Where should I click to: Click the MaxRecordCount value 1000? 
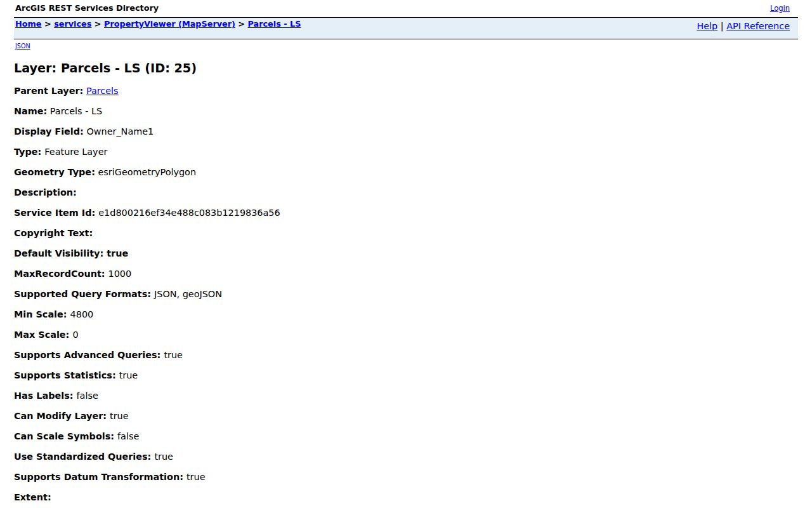pyautogui.click(x=120, y=274)
